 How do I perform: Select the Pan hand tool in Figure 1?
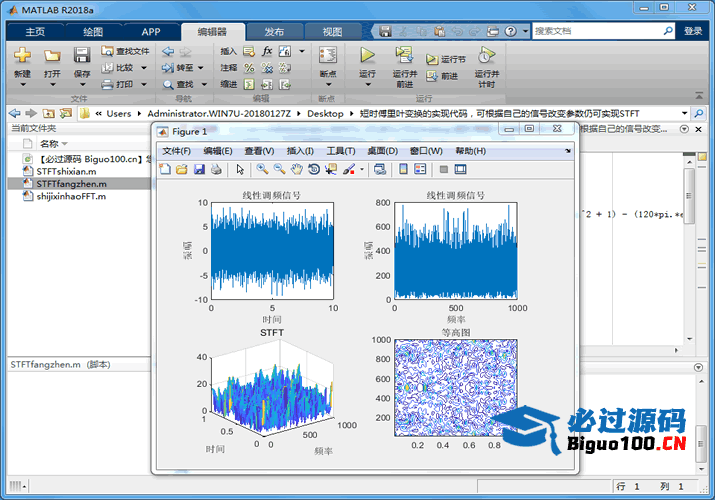click(x=296, y=170)
